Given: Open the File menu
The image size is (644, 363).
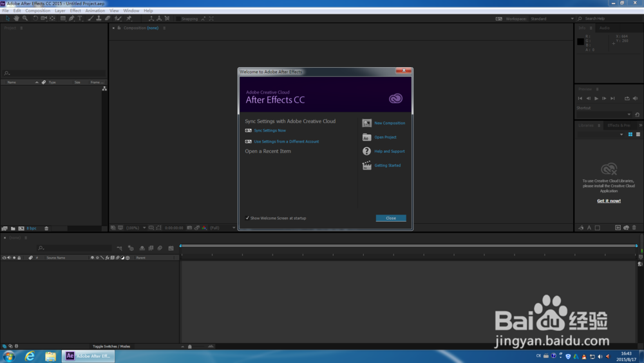Looking at the screenshot, I should [5, 11].
